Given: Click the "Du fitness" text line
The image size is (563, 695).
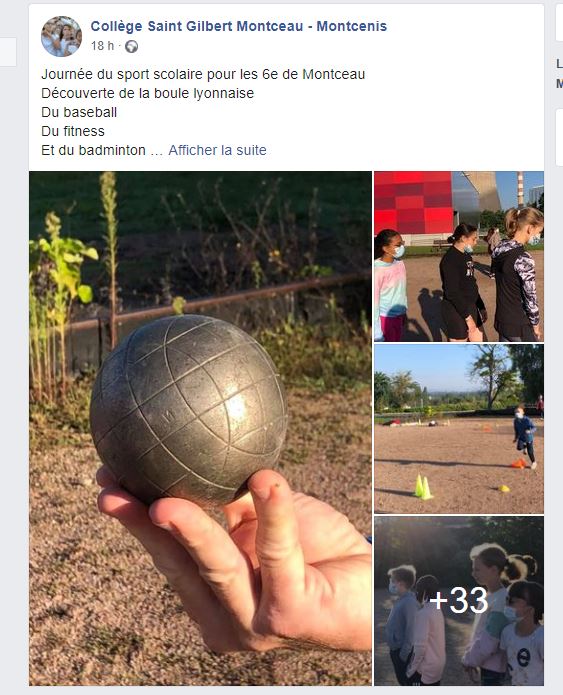Looking at the screenshot, I should pos(73,131).
